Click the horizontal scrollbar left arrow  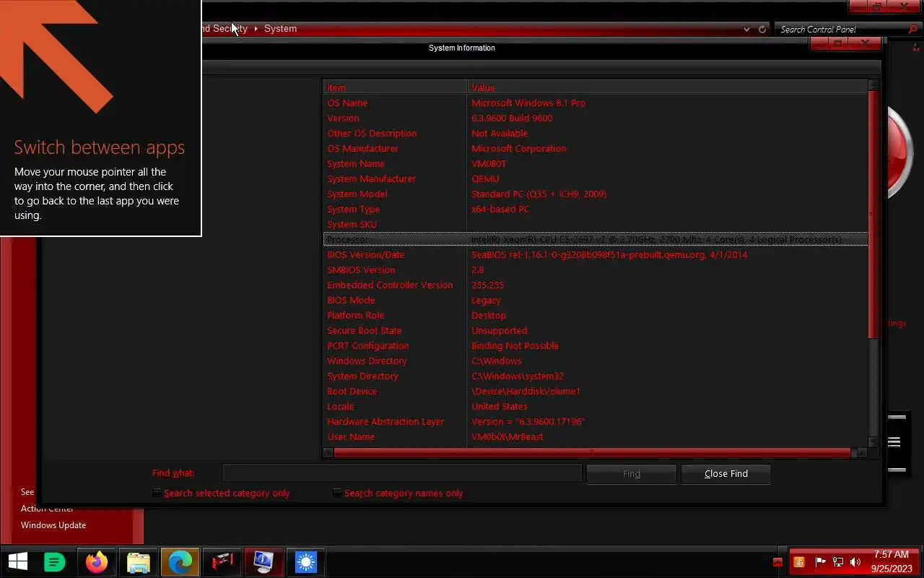click(328, 453)
